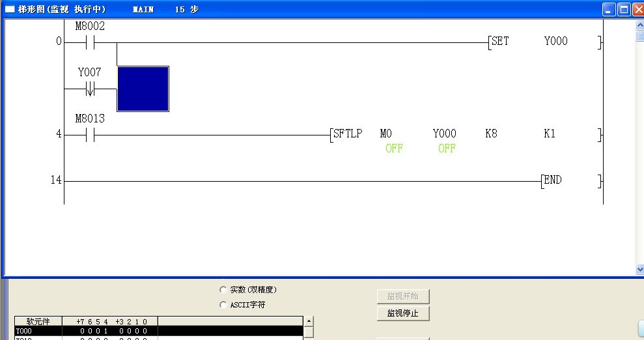The width and height of the screenshot is (644, 340).
Task: Select the 实数(双精度) radio option
Action: coord(224,290)
